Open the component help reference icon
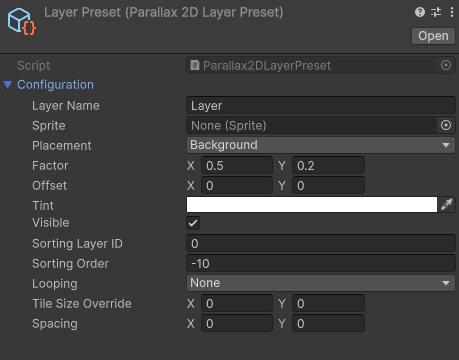459x360 pixels. [x=420, y=12]
